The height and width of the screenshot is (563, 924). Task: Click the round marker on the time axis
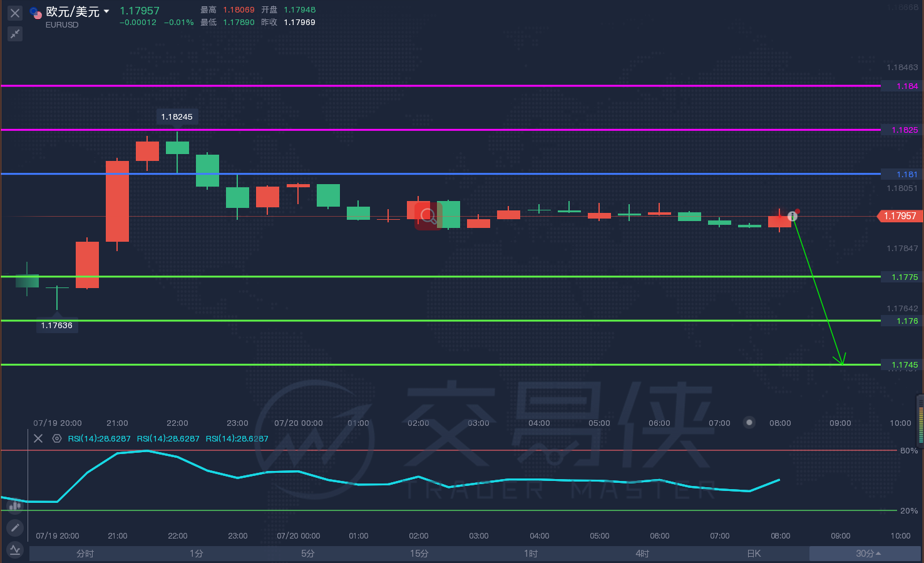pyautogui.click(x=749, y=423)
